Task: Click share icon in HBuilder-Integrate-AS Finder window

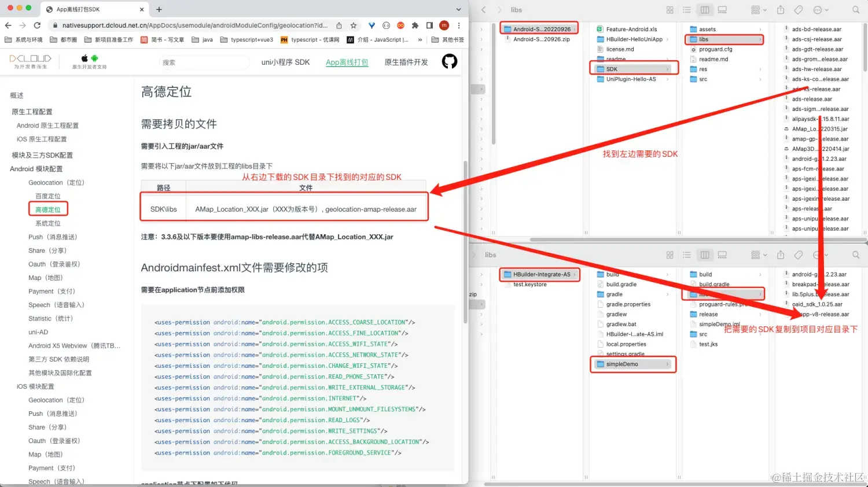Action: click(781, 255)
